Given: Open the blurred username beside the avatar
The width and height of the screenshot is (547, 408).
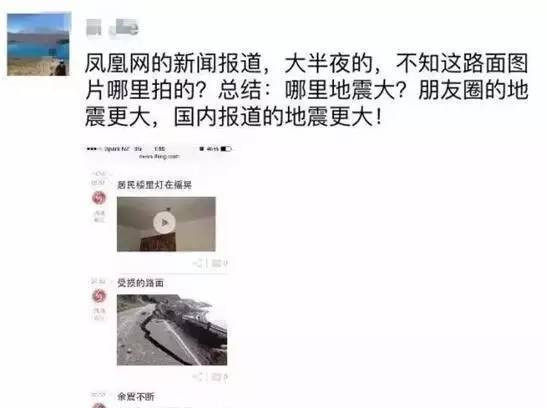Looking at the screenshot, I should click(112, 27).
